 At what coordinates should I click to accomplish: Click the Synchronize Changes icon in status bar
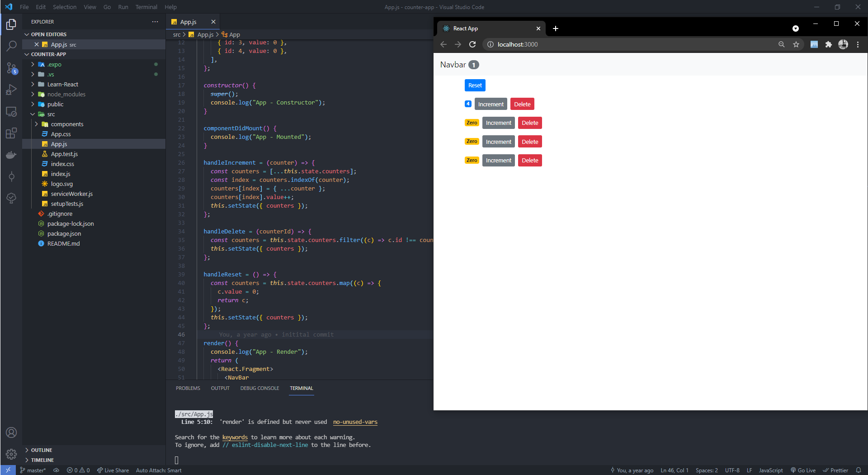click(56, 470)
